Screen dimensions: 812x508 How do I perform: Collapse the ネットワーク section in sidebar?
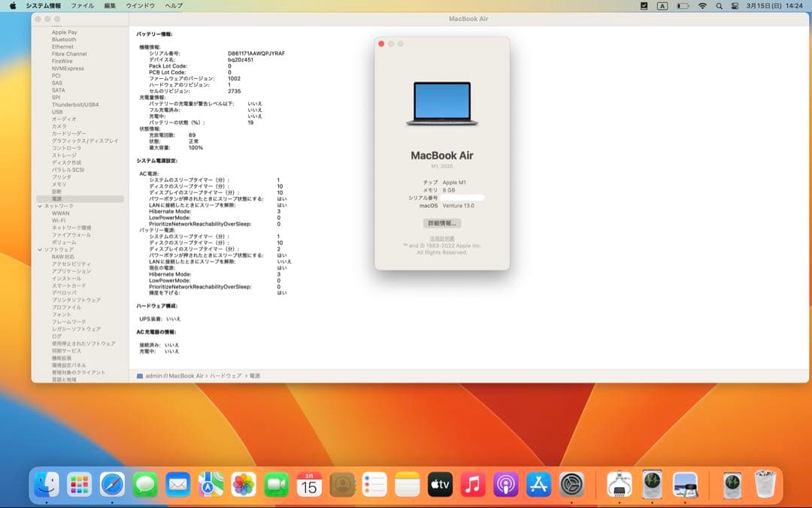(40, 206)
